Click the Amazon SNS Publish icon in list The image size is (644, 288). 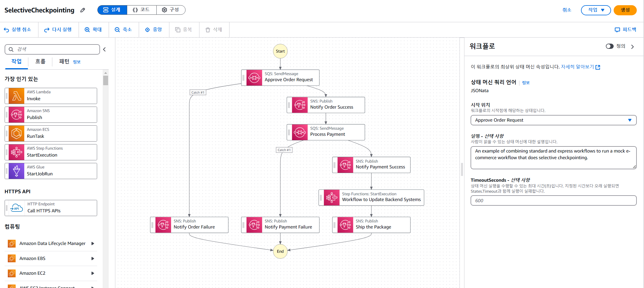(x=16, y=115)
